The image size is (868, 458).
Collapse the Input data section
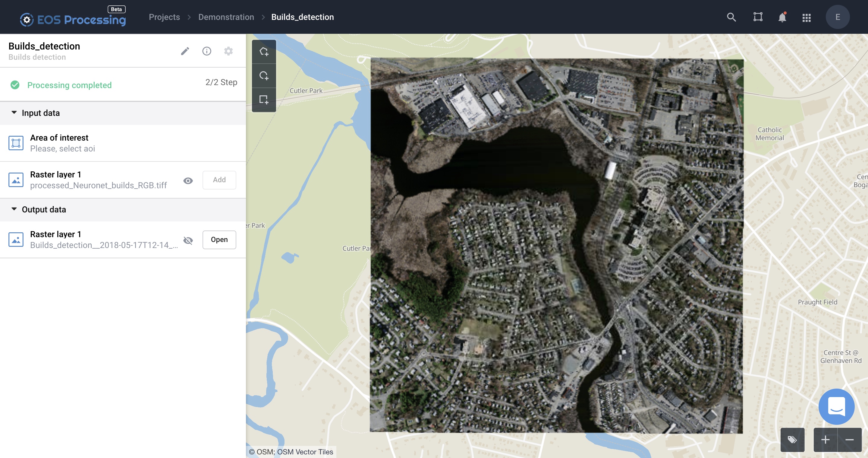click(x=14, y=113)
